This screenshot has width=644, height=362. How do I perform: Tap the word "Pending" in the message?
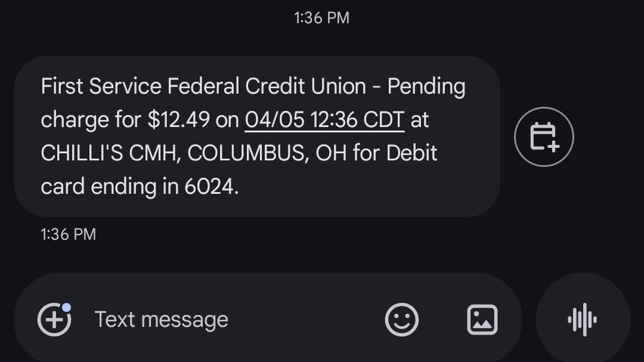click(426, 86)
